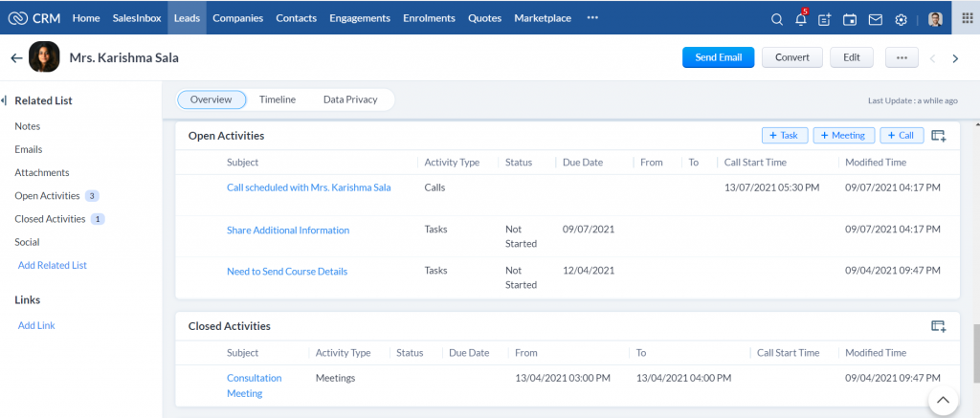Click Modified Time header in Closed Activities
Screen dimensions: 980x418
pyautogui.click(x=876, y=353)
